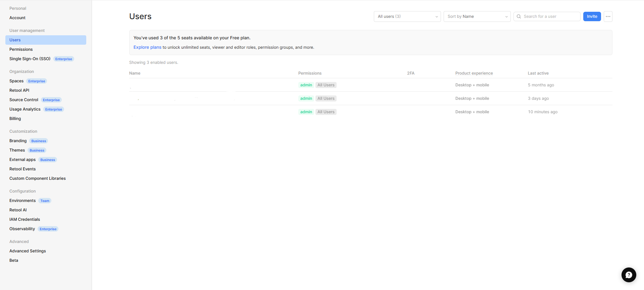
Task: Click the Team badge next to Environments
Action: [45, 201]
